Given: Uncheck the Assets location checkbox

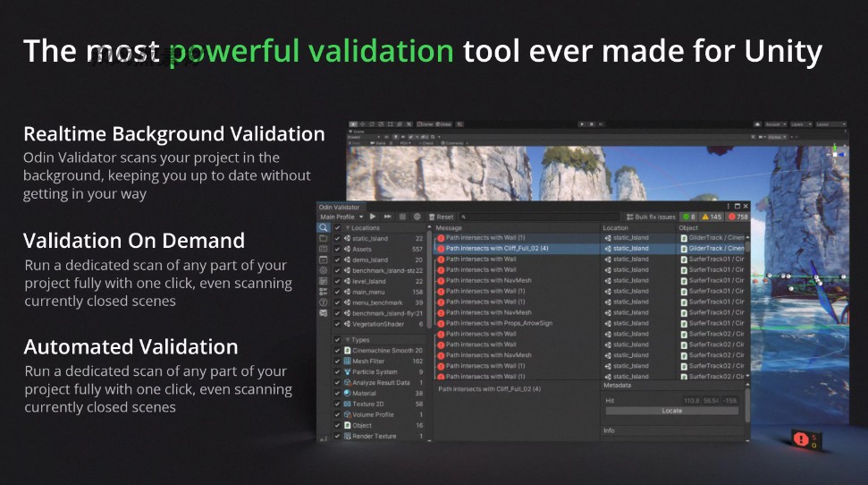Looking at the screenshot, I should click(x=337, y=249).
